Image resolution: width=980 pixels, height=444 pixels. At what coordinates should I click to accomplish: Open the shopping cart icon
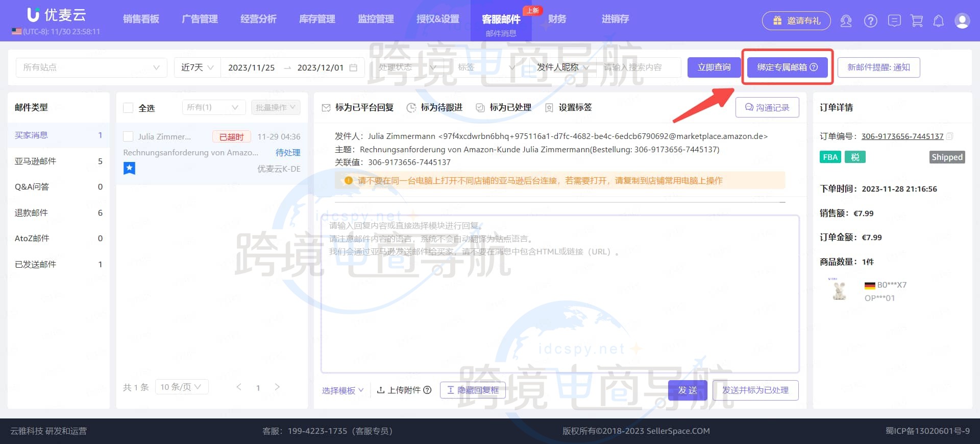point(917,21)
